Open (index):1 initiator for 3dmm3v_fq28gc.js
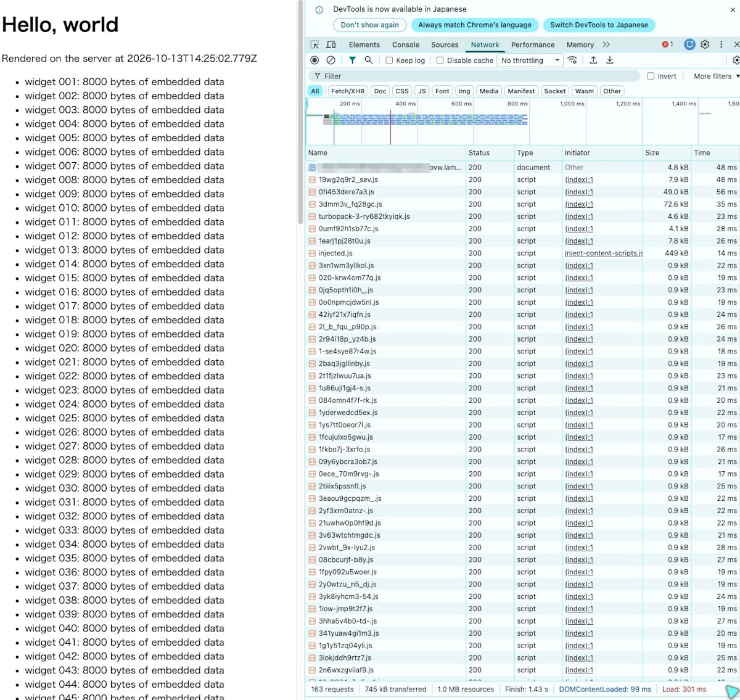This screenshot has height=700, width=740. coord(579,204)
